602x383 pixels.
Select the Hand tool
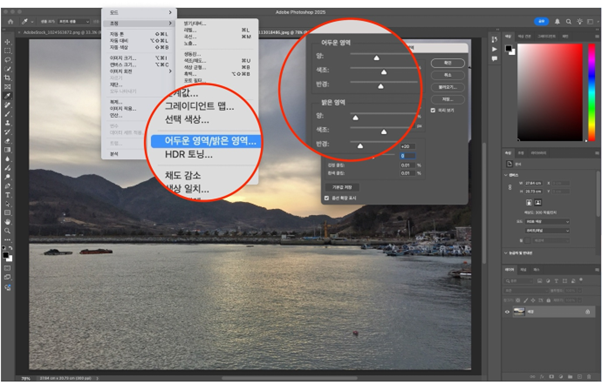point(7,222)
